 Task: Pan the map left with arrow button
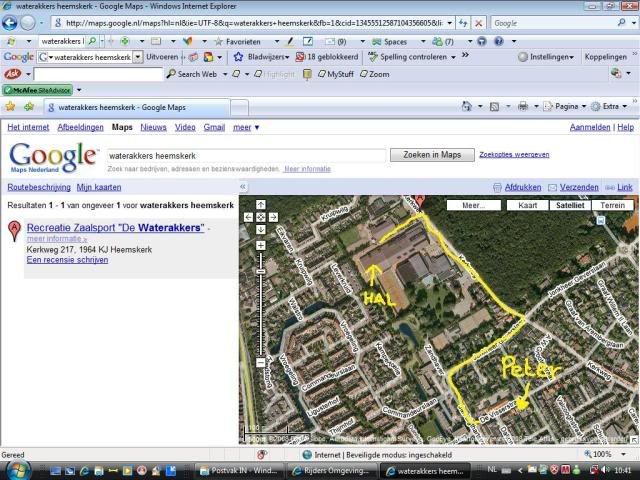249,217
